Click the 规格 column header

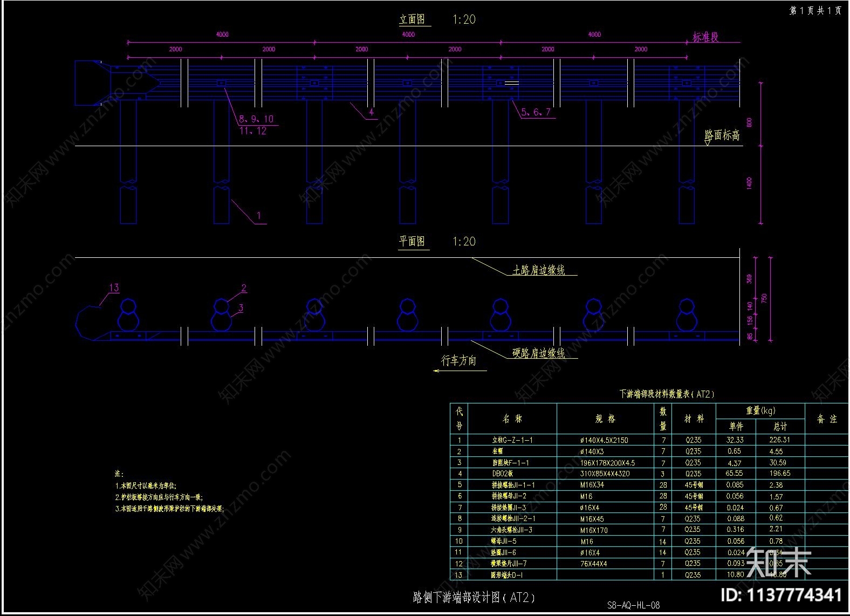pos(605,419)
